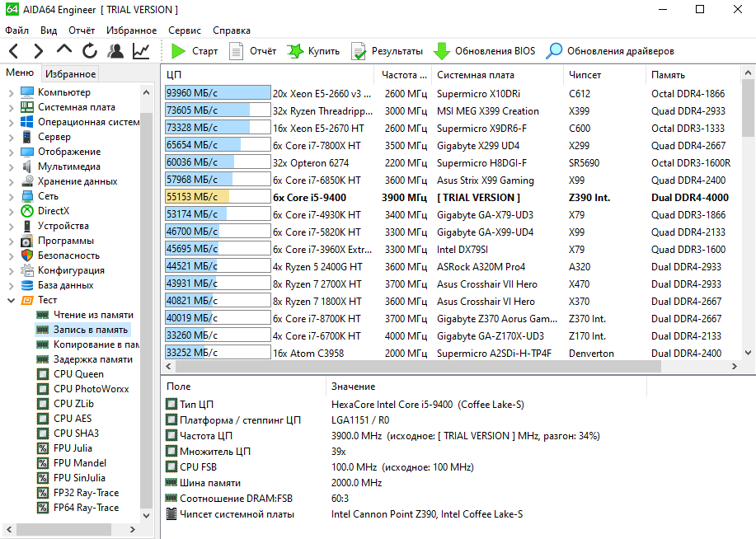Expand the Сеть tree node

(11, 196)
